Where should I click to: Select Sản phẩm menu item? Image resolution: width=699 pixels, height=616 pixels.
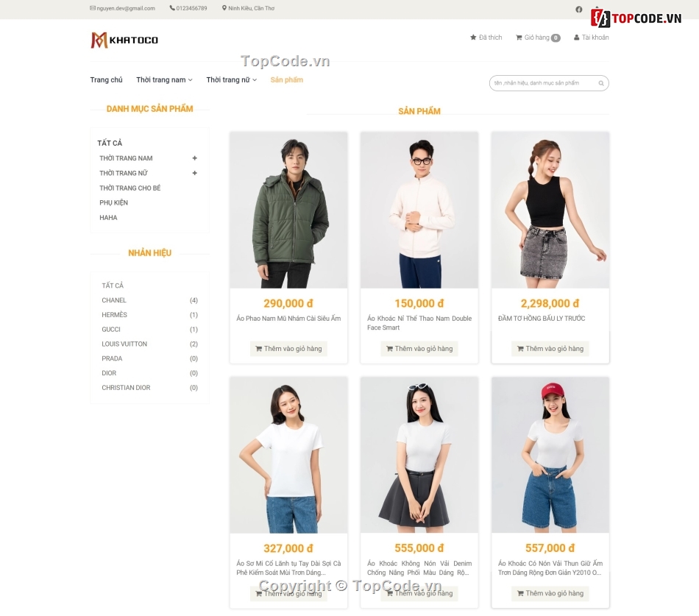(286, 79)
